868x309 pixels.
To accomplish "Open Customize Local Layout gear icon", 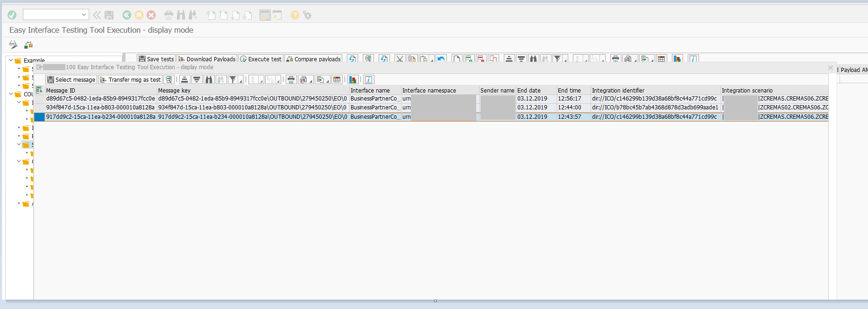I will coord(307,15).
